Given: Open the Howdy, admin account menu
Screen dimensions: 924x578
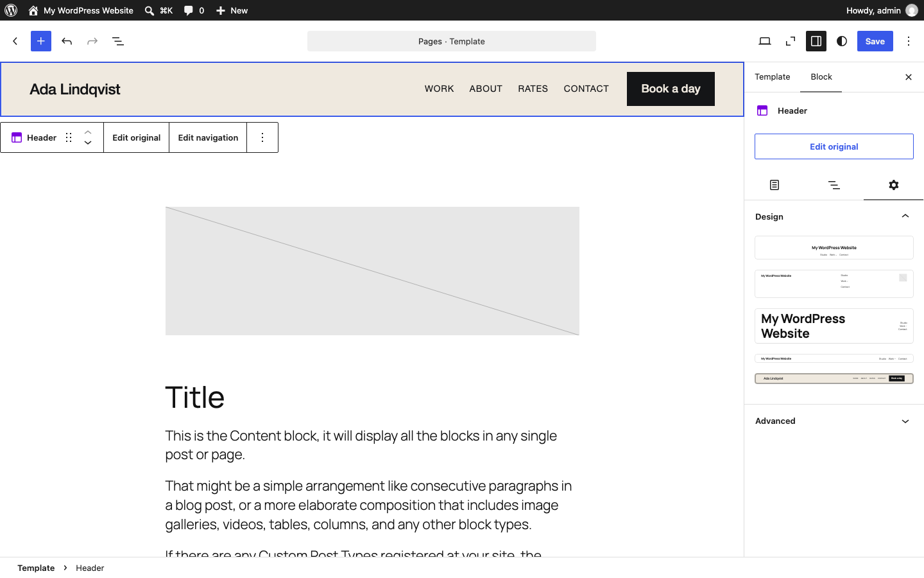Looking at the screenshot, I should 882,10.
